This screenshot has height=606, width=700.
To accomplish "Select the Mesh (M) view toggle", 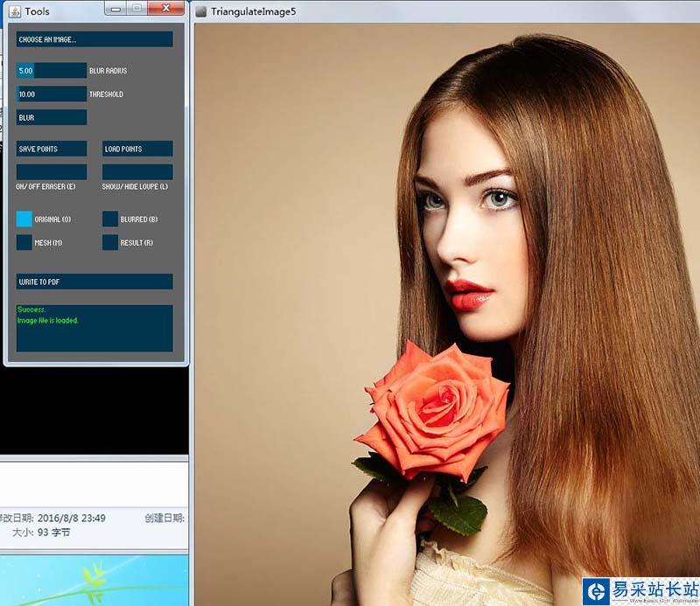I will [24, 242].
